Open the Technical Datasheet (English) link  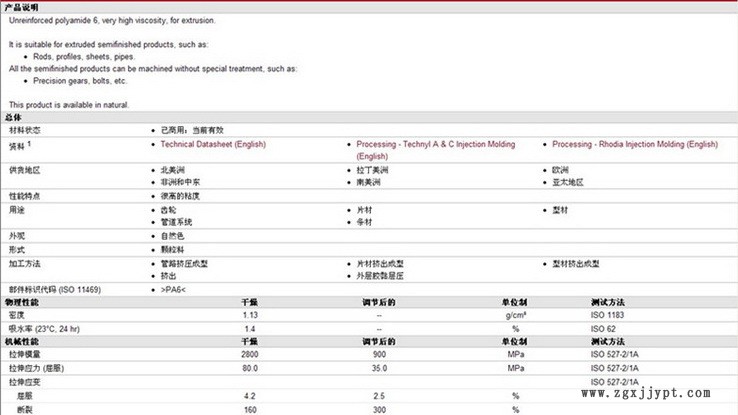click(213, 144)
